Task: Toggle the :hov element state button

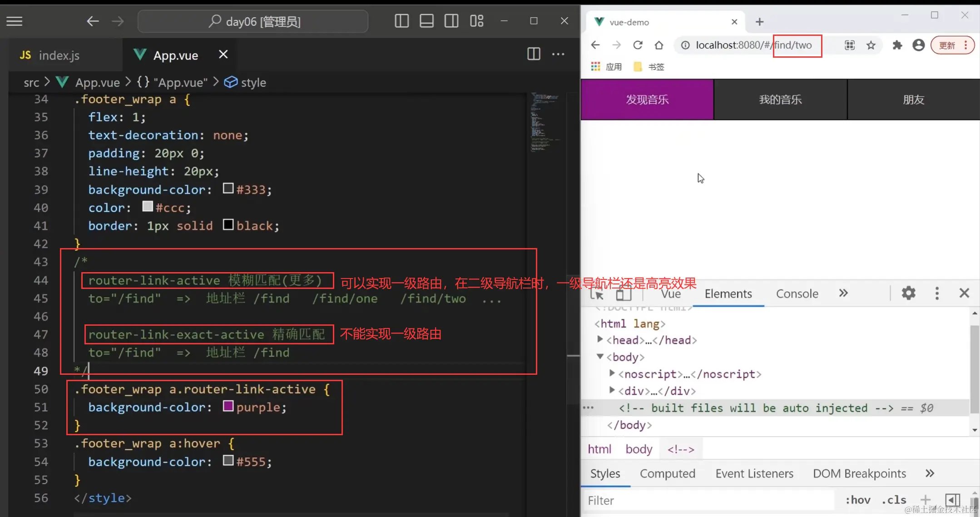Action: pos(857,500)
